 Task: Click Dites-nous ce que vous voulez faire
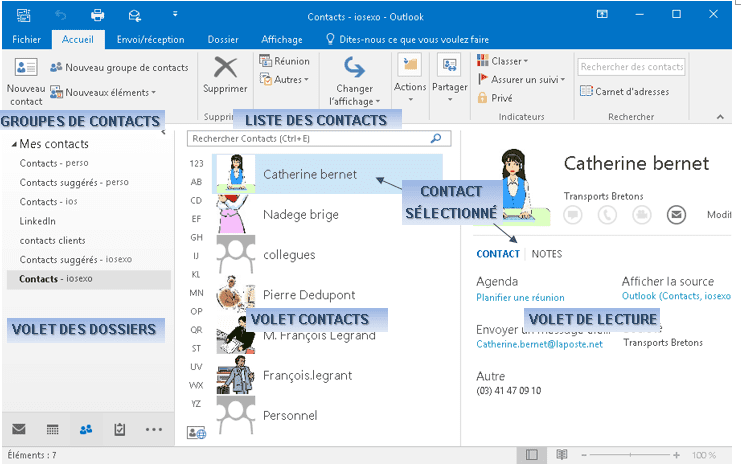coord(407,40)
